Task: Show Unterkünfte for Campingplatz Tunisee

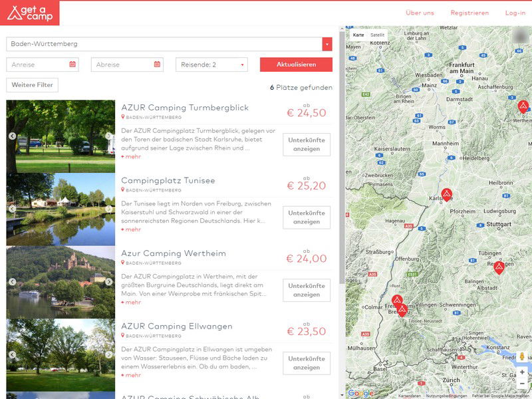Action: tap(307, 217)
